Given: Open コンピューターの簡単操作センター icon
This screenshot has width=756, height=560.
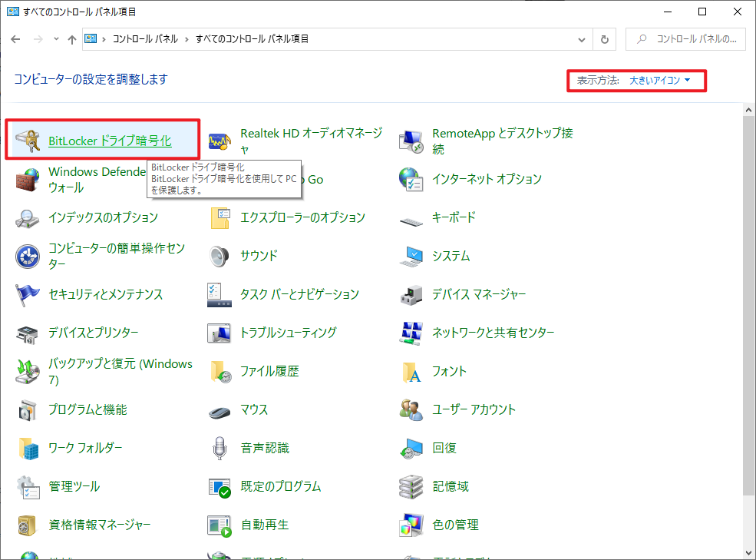Looking at the screenshot, I should pyautogui.click(x=28, y=257).
